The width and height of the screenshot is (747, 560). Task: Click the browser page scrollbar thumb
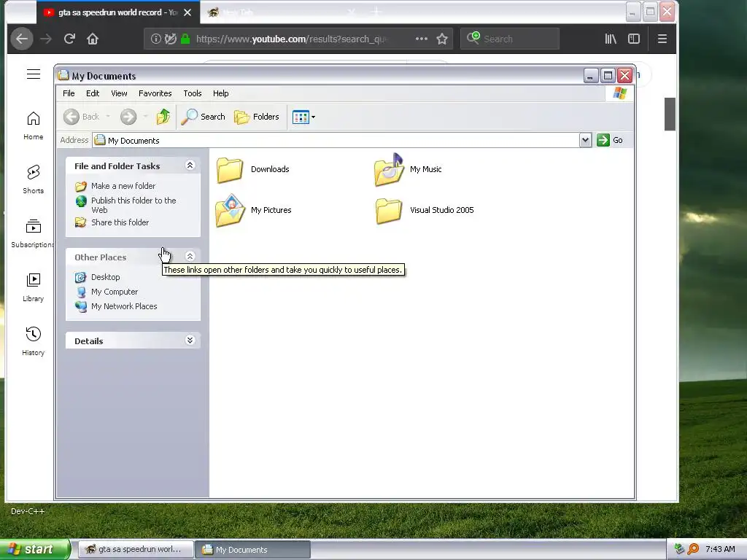coord(670,114)
